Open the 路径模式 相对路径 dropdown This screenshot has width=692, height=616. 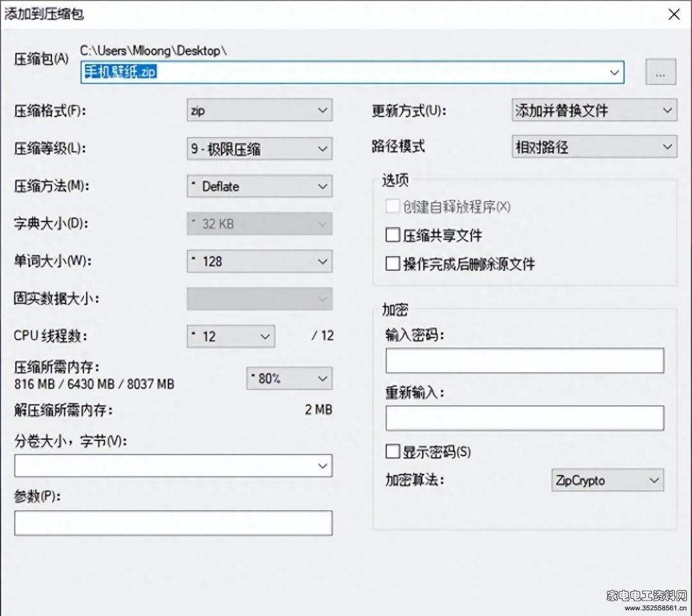pyautogui.click(x=594, y=147)
